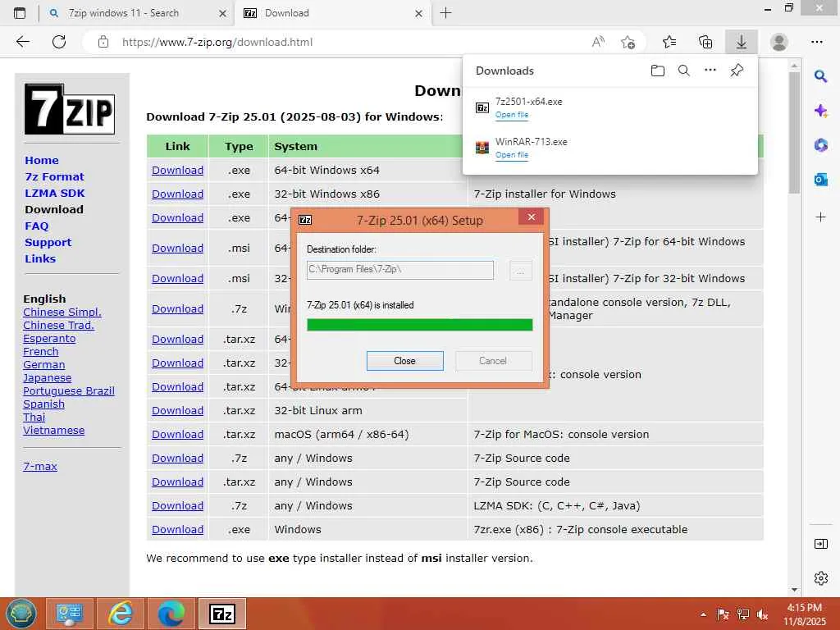Open the LZMA SDK page
This screenshot has height=630, width=840.
tap(55, 193)
